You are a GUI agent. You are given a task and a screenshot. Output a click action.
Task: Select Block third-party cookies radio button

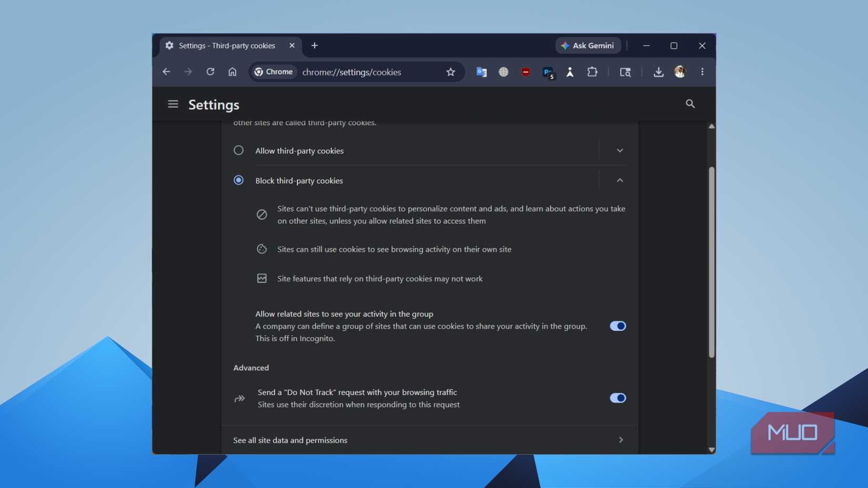(x=238, y=180)
